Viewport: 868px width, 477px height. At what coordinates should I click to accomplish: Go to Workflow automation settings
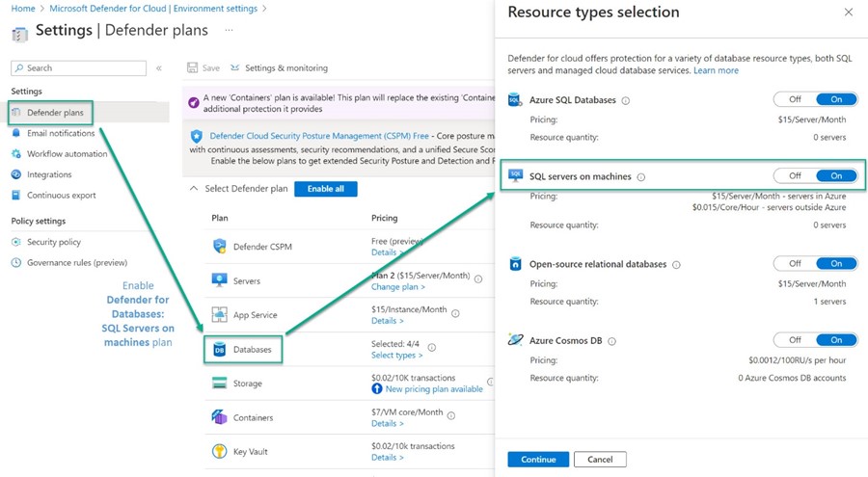click(x=67, y=154)
